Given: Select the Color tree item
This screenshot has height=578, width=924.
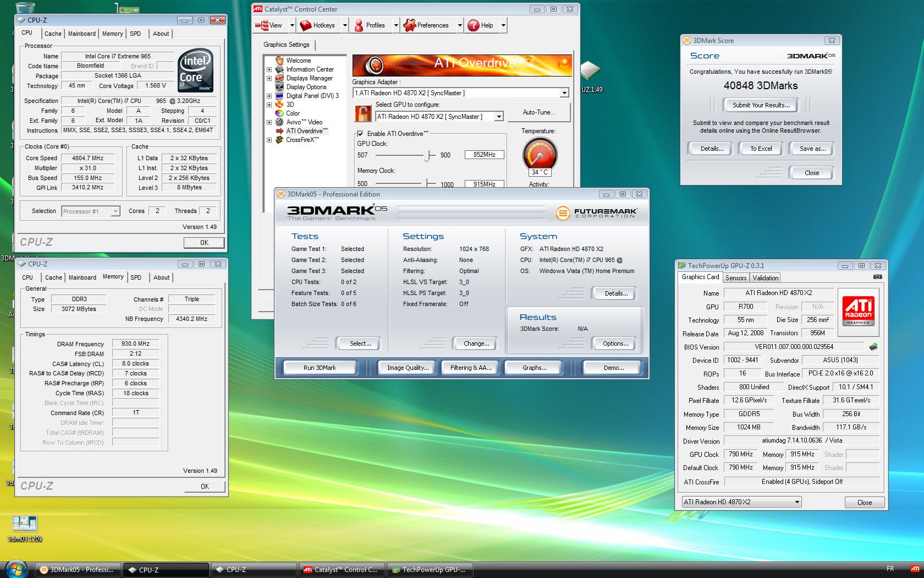Looking at the screenshot, I should tap(293, 113).
